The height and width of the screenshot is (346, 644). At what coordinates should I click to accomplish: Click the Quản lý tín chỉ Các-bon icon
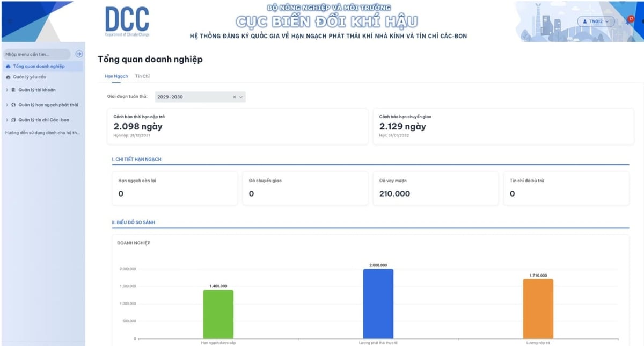tap(13, 120)
